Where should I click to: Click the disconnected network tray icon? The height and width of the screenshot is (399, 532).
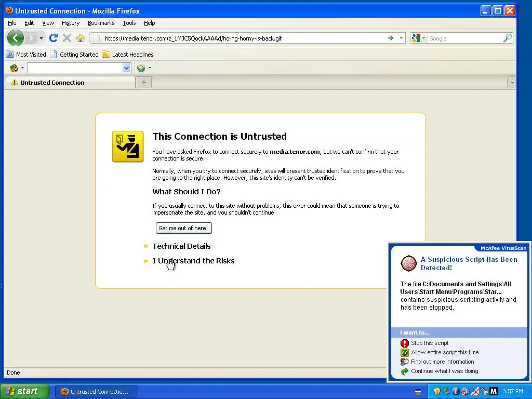[x=475, y=392]
